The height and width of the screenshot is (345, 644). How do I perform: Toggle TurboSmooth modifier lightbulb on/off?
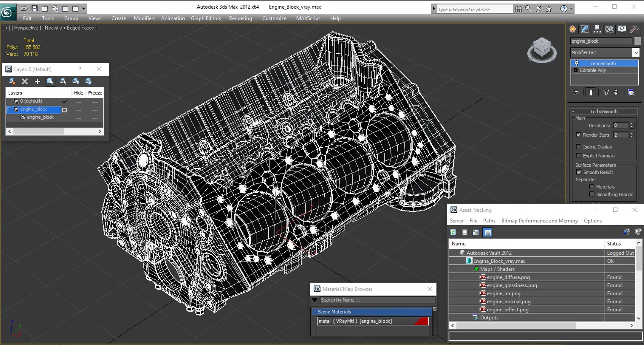point(577,63)
